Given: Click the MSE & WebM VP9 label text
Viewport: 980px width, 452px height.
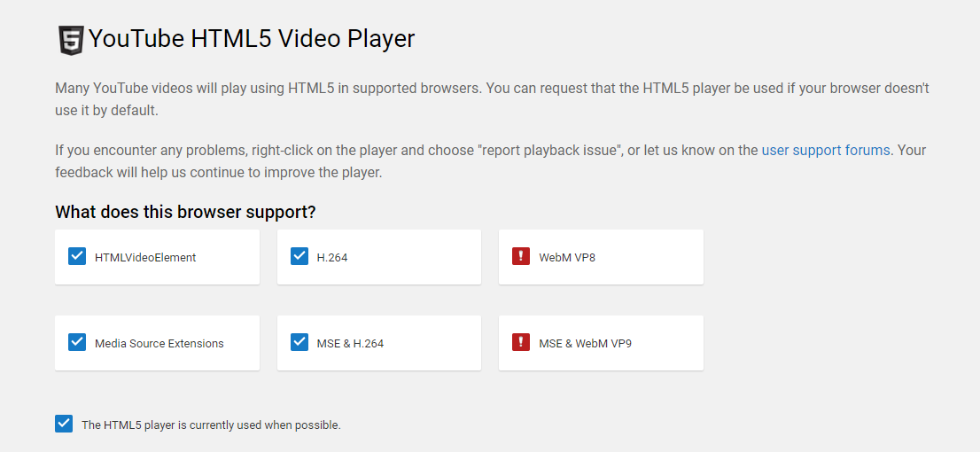Looking at the screenshot, I should pos(585,344).
